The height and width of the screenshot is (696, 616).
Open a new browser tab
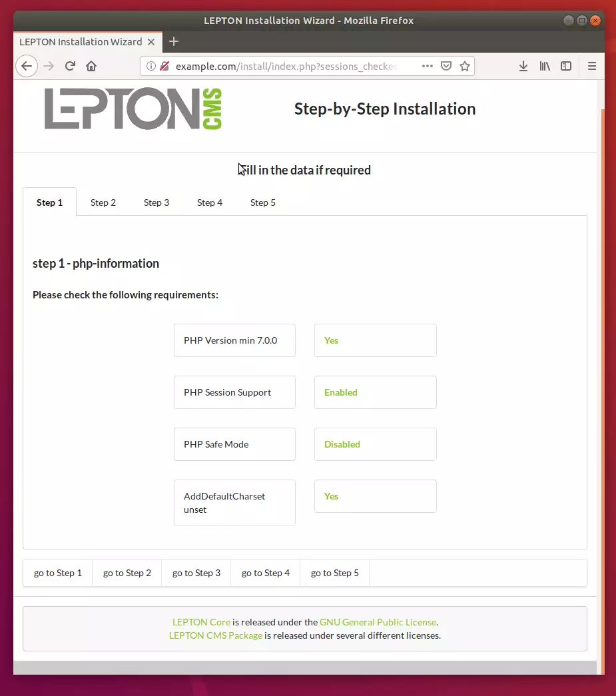[174, 42]
